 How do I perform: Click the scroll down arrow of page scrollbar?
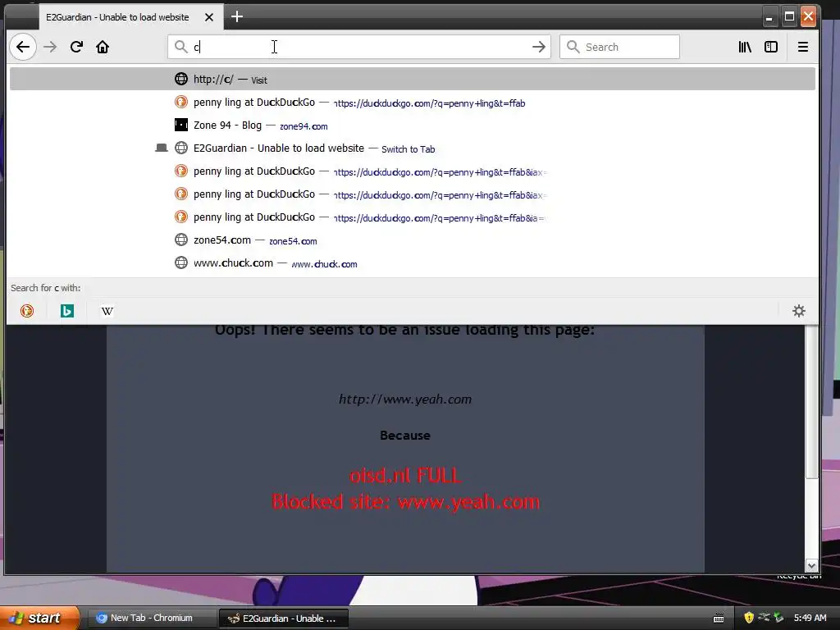click(811, 566)
